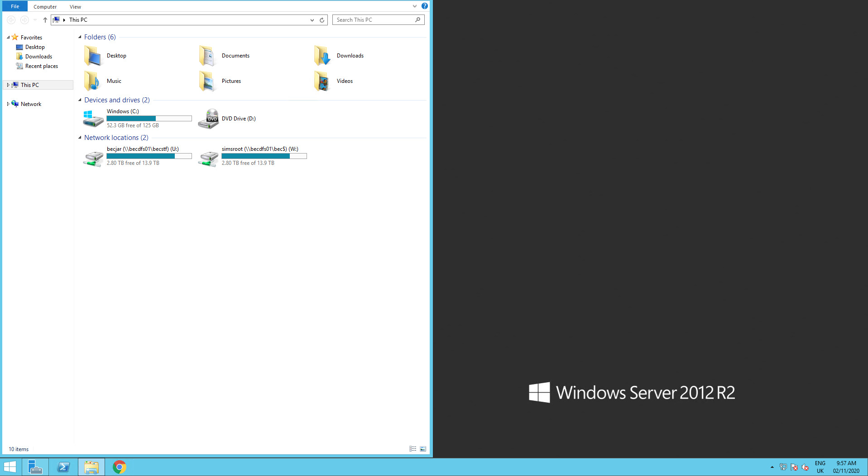Click the Up one level arrow

(x=45, y=20)
